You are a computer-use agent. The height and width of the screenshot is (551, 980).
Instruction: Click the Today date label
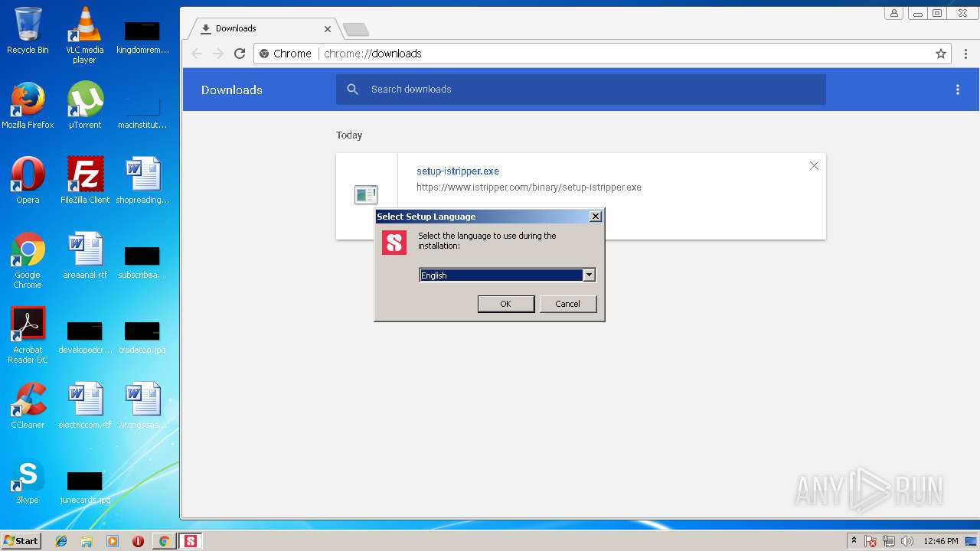[349, 135]
